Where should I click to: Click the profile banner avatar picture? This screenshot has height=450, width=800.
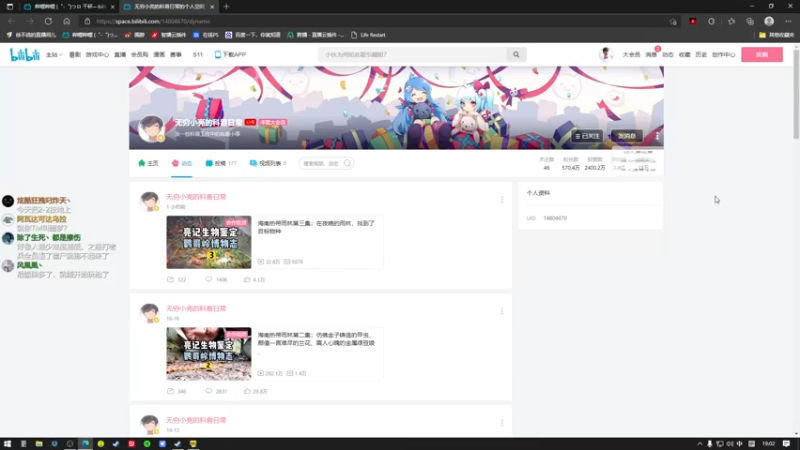click(x=152, y=129)
